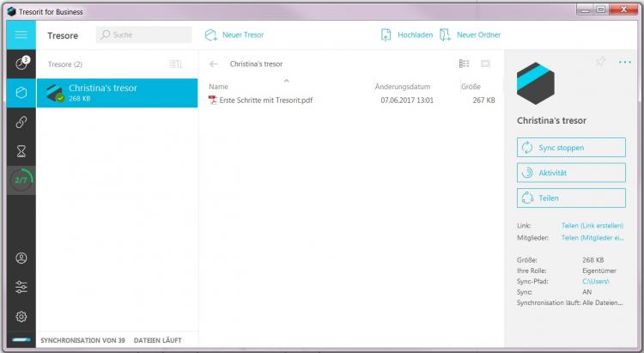Open the sliders preferences sidebar icon
Image resolution: width=644 pixels, height=353 pixels.
21,287
